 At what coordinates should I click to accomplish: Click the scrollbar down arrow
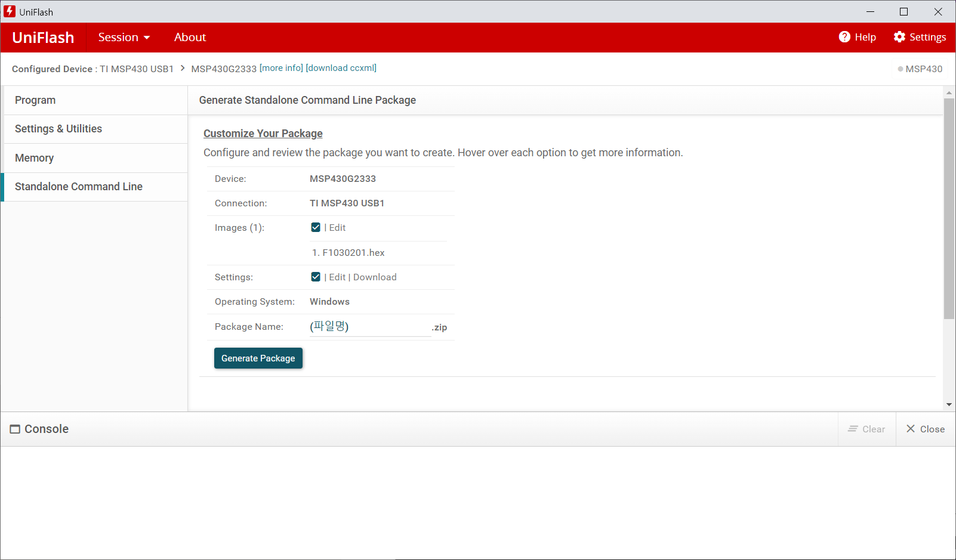tap(949, 405)
